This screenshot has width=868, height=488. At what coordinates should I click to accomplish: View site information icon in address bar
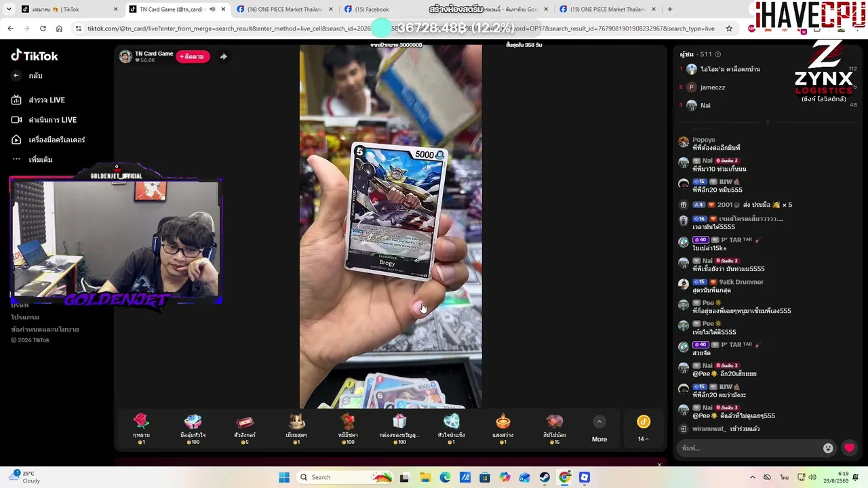click(x=79, y=28)
